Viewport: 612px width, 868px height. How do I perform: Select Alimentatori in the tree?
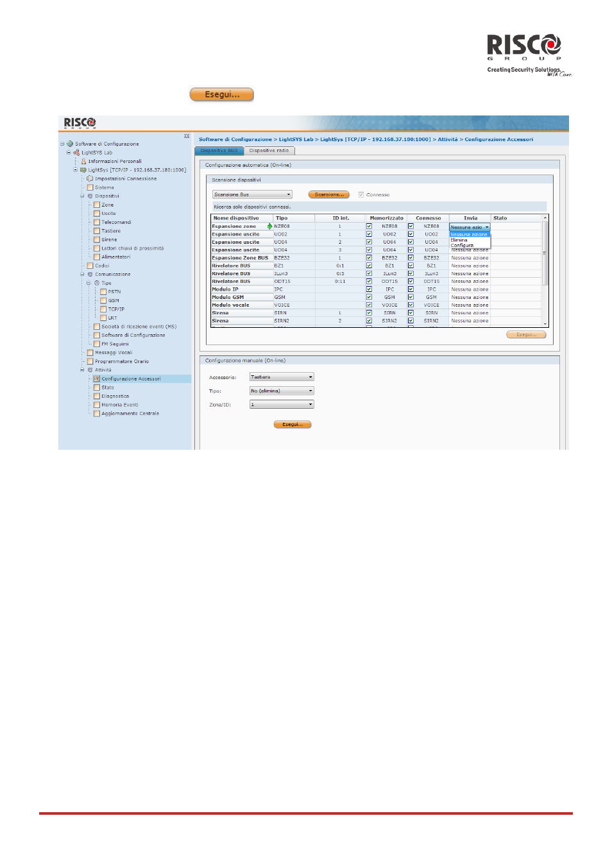(x=115, y=257)
